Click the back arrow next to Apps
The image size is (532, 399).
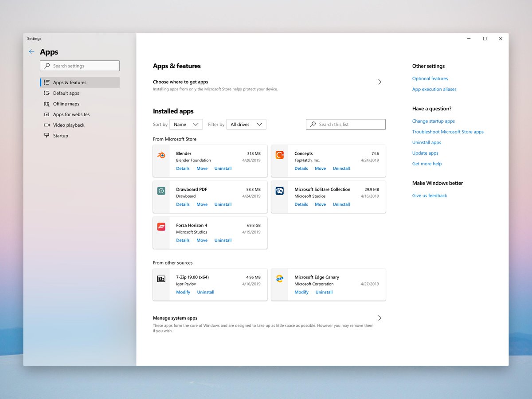click(31, 52)
